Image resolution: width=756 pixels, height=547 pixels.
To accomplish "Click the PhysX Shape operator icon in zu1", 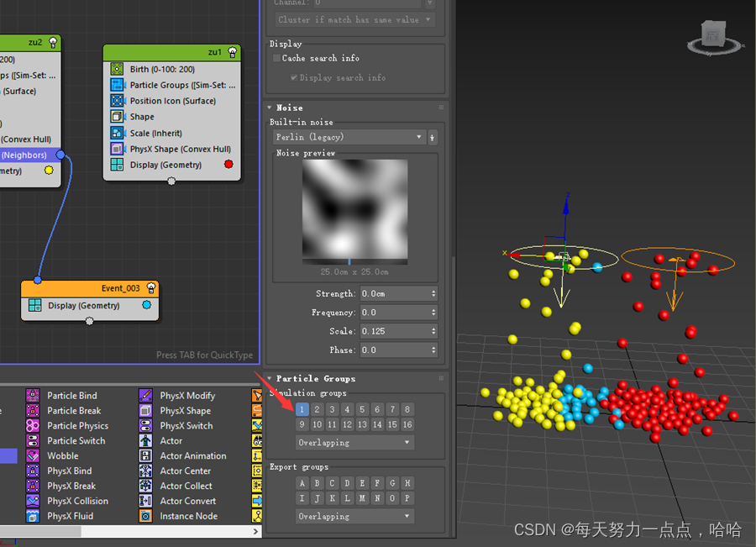I will (117, 149).
